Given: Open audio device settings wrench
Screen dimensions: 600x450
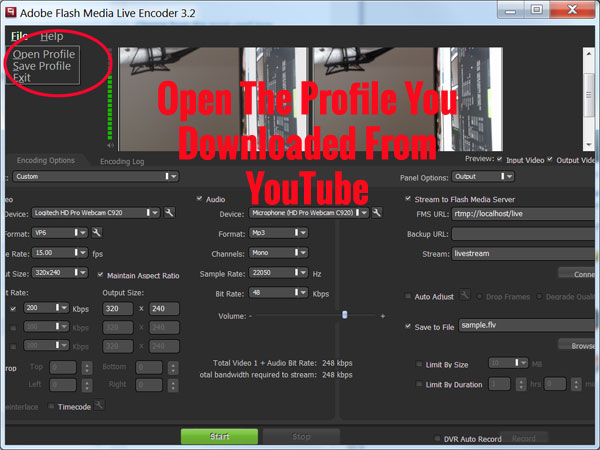Looking at the screenshot, I should [377, 212].
